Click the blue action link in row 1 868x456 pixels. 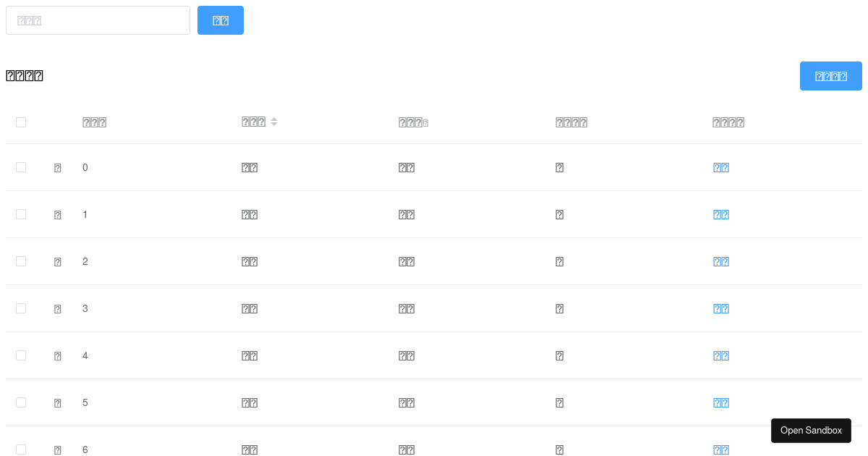tap(720, 214)
